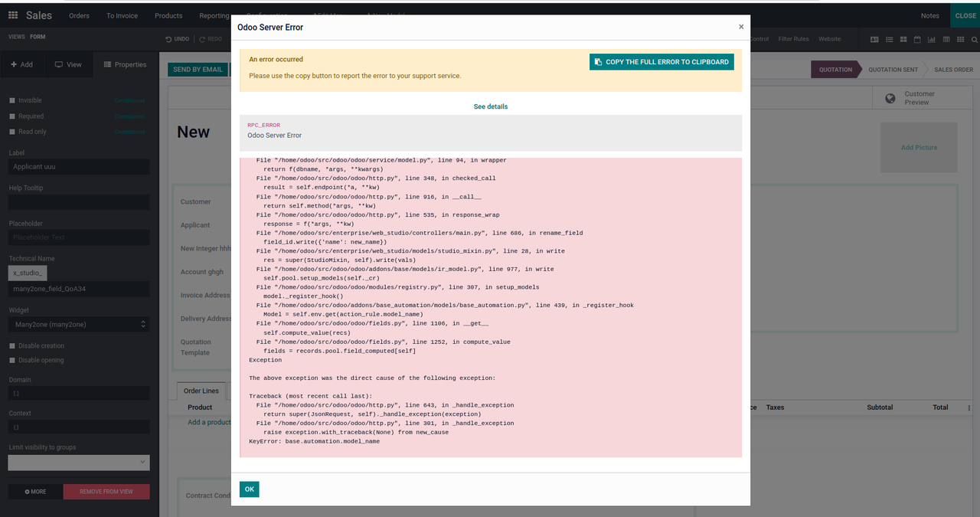Click the Close button to exit Studio

(965, 15)
